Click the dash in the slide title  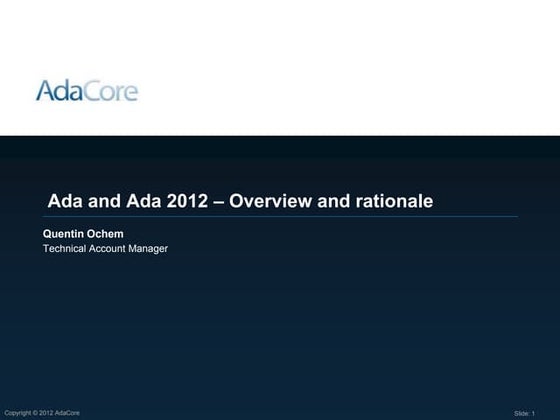(219, 201)
